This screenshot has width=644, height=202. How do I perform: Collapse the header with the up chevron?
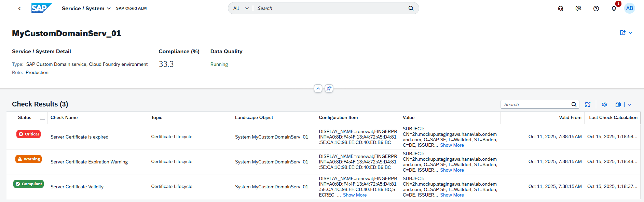point(318,89)
